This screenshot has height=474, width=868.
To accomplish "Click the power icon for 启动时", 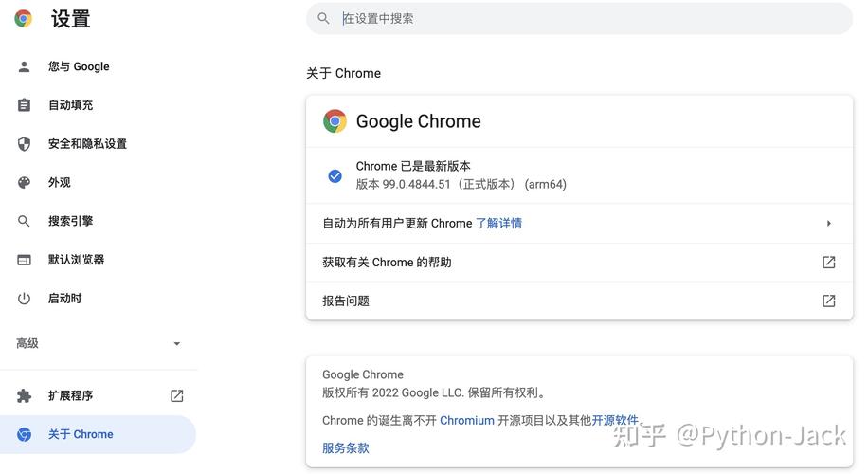I will coord(24,299).
